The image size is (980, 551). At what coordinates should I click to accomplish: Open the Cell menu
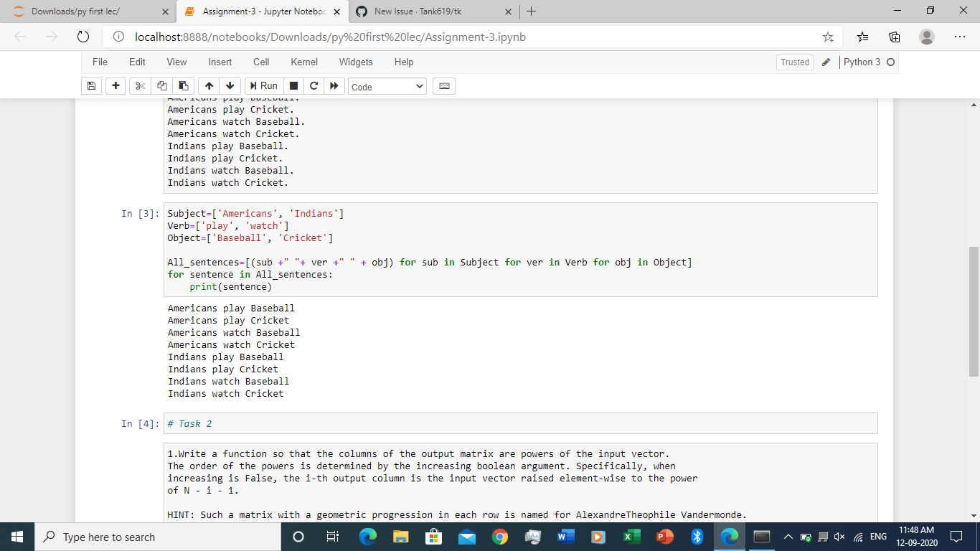coord(261,62)
